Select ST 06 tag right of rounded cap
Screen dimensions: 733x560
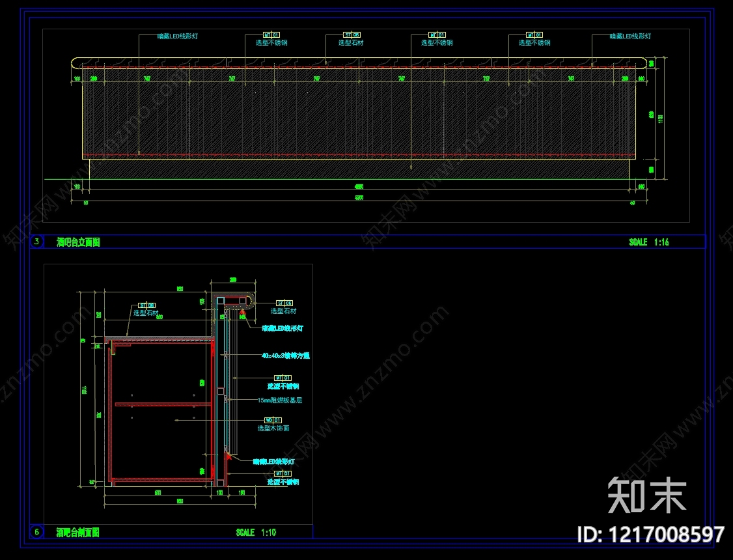284,303
